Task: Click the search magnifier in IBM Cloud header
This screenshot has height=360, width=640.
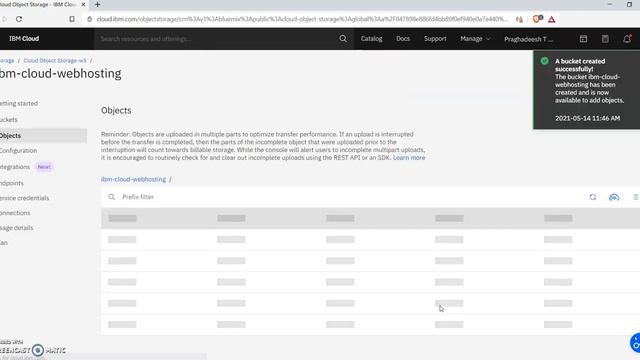Action: (343, 39)
